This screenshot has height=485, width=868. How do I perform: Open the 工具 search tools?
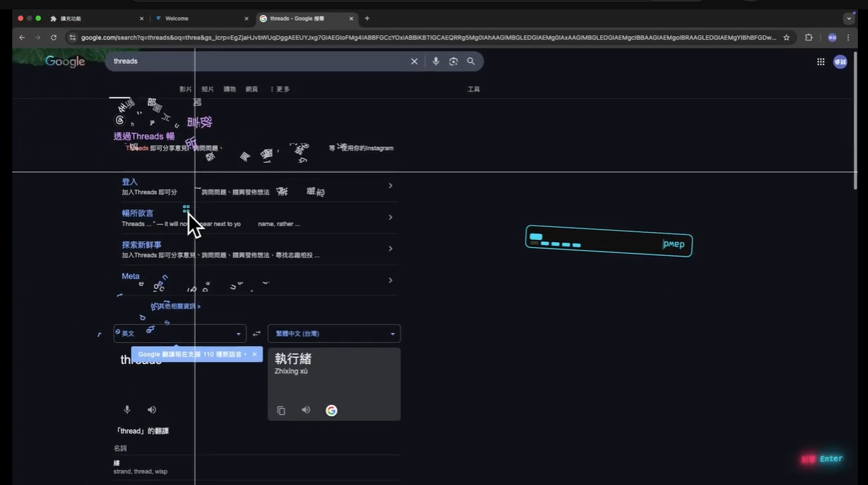click(x=474, y=89)
